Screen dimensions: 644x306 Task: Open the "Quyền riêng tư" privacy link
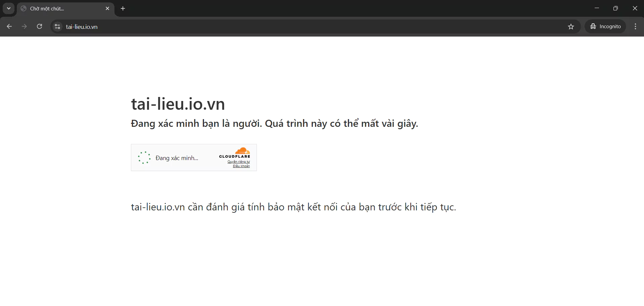click(x=238, y=162)
